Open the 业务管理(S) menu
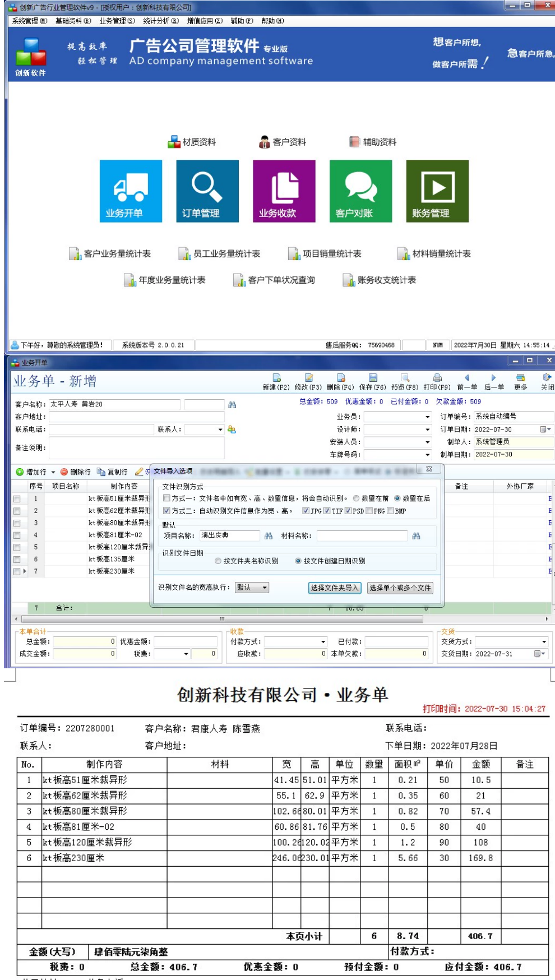Viewport: 555px width, 980px height. 117,21
